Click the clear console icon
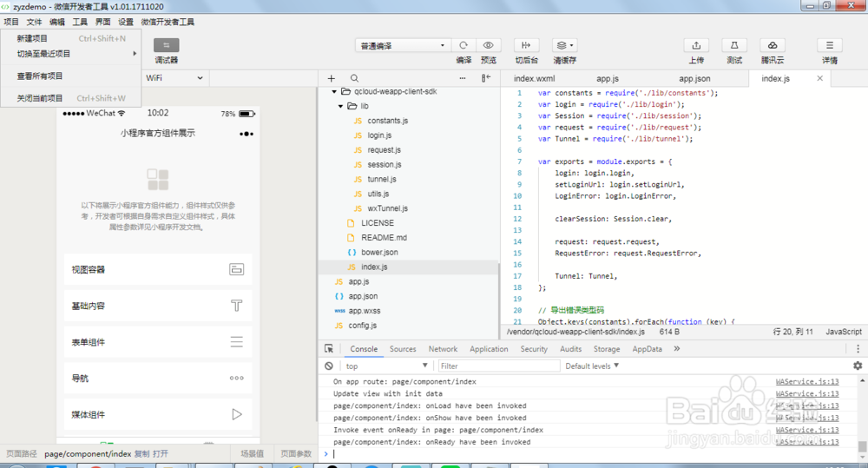 pos(329,366)
